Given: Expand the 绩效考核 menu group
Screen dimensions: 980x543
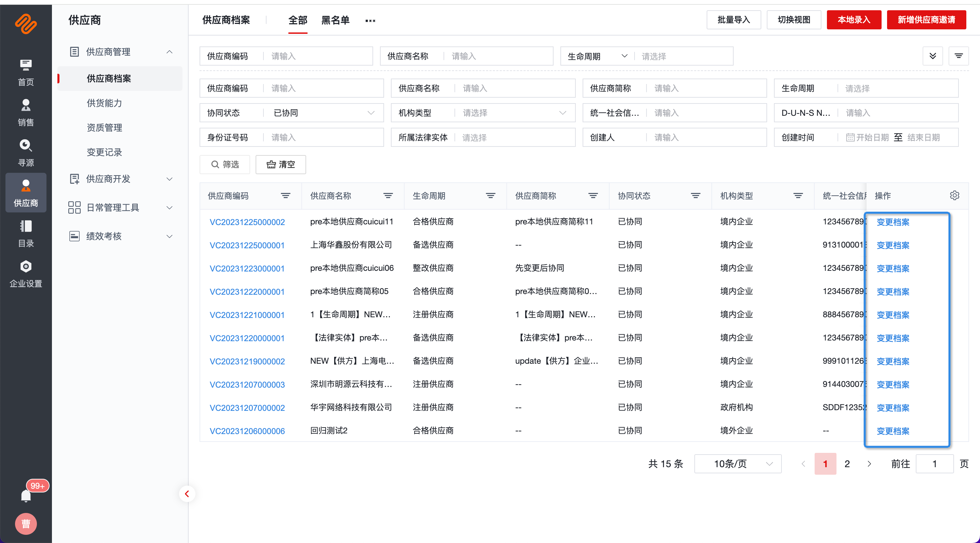Looking at the screenshot, I should (170, 236).
